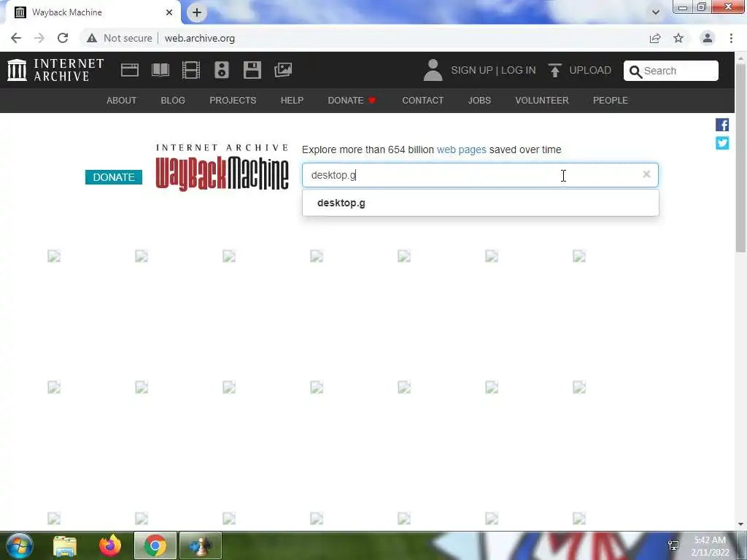Image resolution: width=747 pixels, height=560 pixels.
Task: Open the Chrome profile icon
Action: (x=708, y=38)
